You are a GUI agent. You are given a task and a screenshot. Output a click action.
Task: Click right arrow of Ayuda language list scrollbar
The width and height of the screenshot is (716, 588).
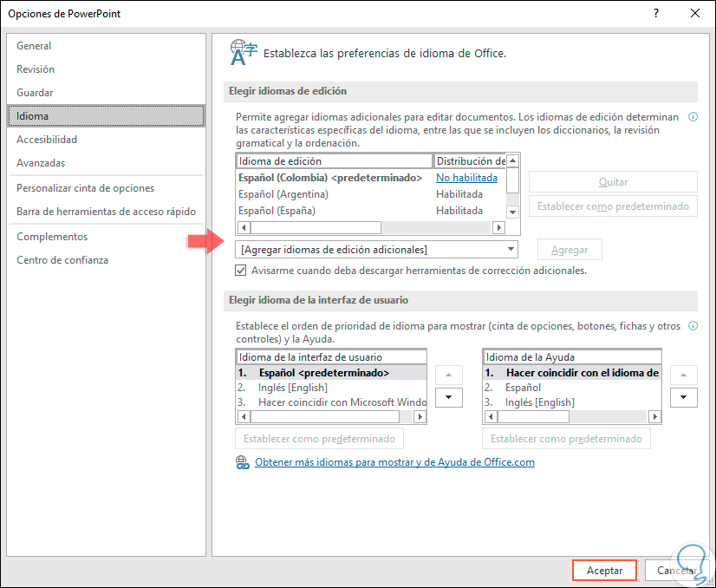(654, 416)
